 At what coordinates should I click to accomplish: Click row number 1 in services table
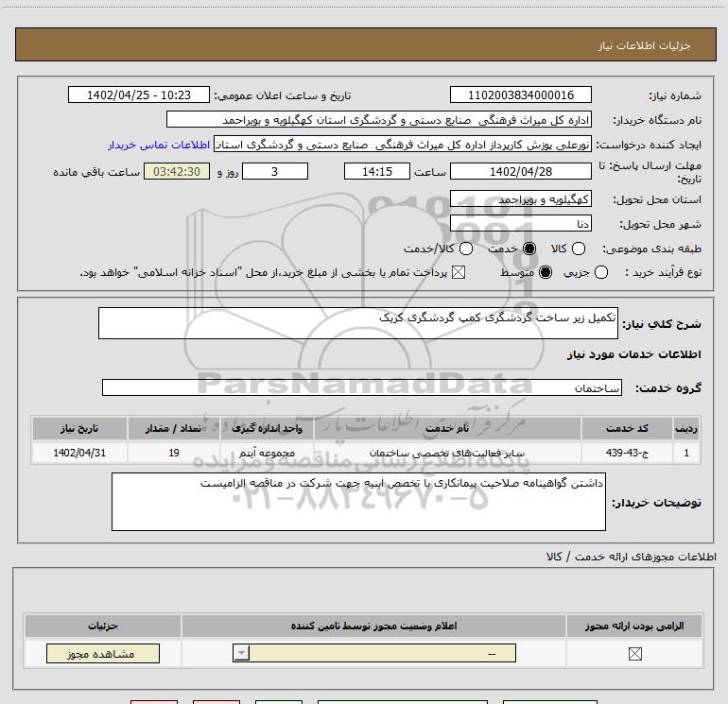(686, 453)
